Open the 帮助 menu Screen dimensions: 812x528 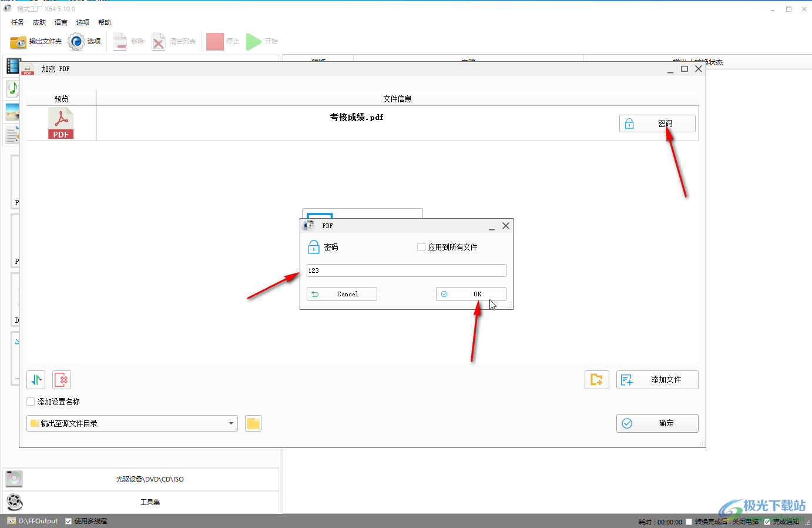[105, 22]
